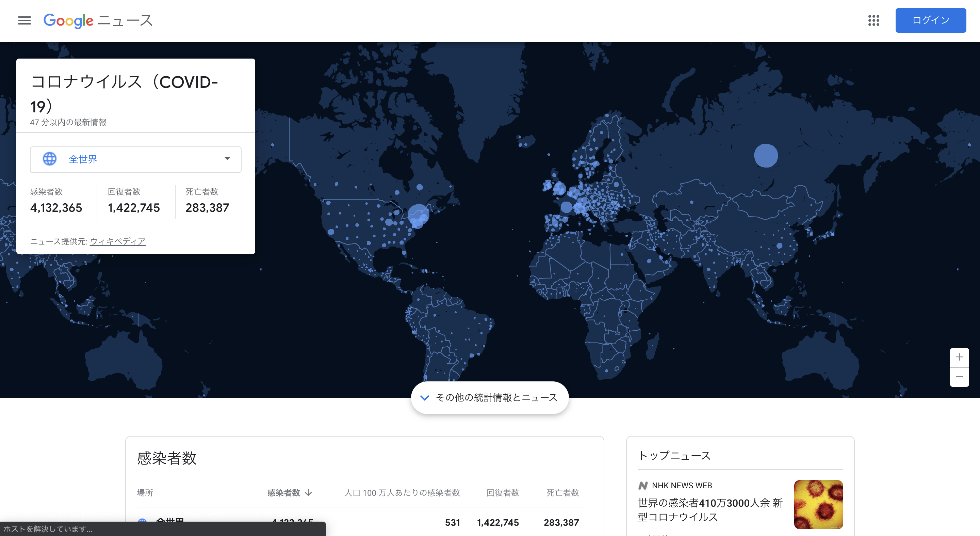This screenshot has height=536, width=980.
Task: Sort table by 回復者数 column
Action: [x=503, y=493]
